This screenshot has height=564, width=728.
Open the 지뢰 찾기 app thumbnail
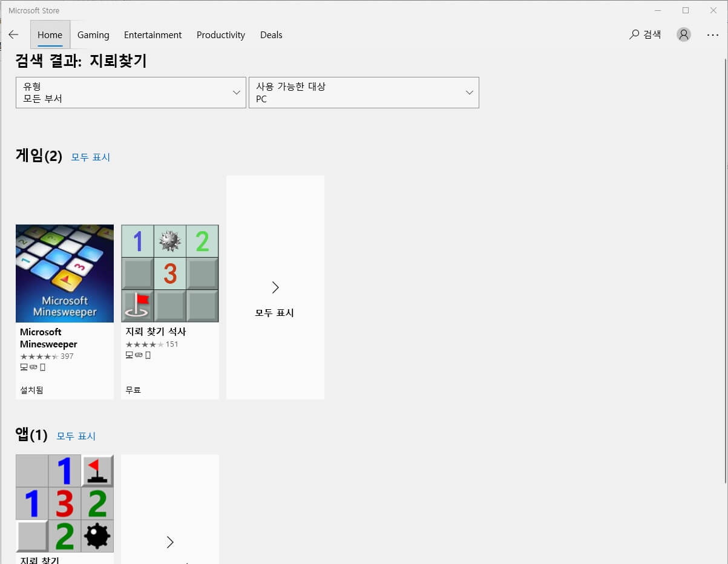[x=65, y=503]
